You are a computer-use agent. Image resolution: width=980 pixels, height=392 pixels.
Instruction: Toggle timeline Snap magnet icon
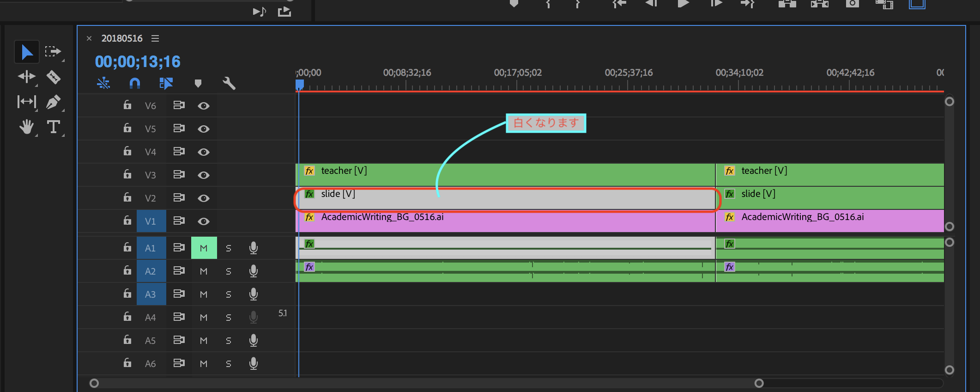pyautogui.click(x=134, y=83)
